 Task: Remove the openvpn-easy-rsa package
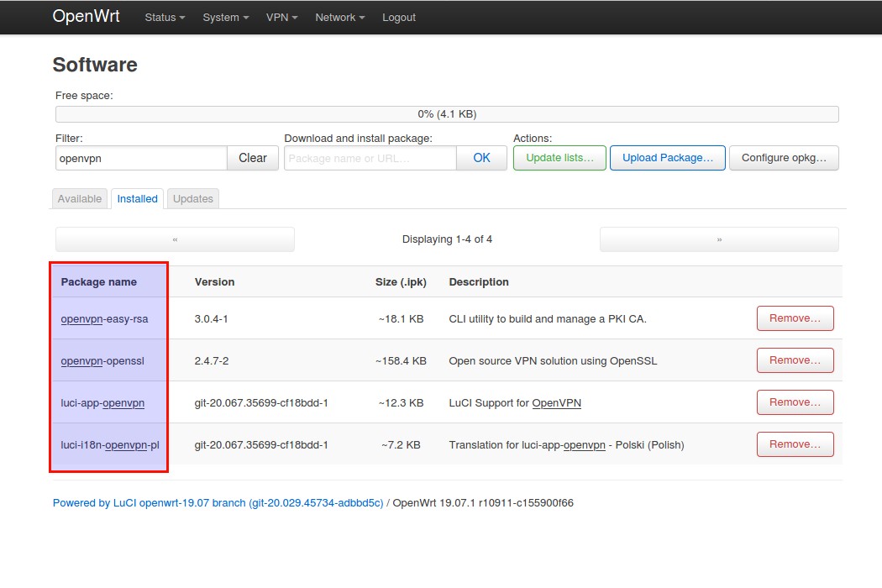tap(795, 318)
